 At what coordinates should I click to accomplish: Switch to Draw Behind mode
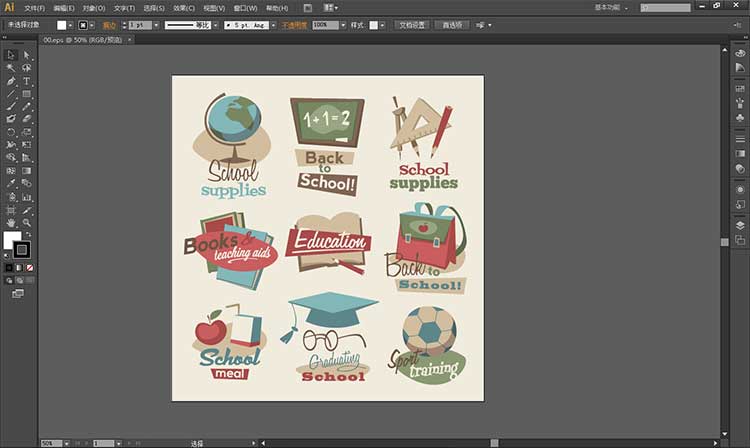19,281
